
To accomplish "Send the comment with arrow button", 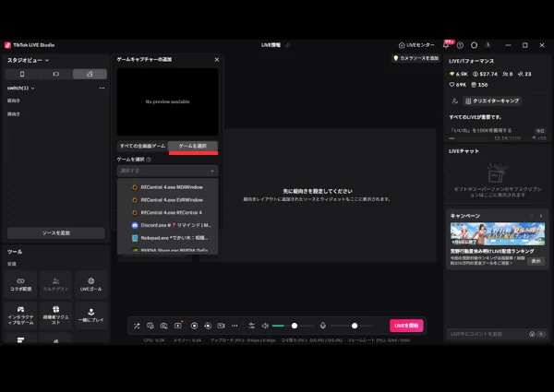I will 541,334.
